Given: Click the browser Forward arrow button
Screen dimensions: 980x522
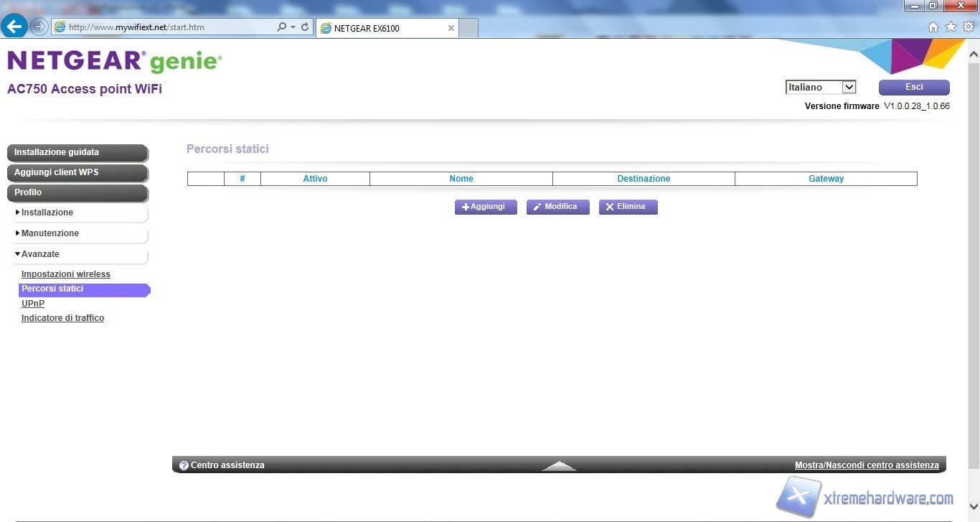Looking at the screenshot, I should 39,27.
